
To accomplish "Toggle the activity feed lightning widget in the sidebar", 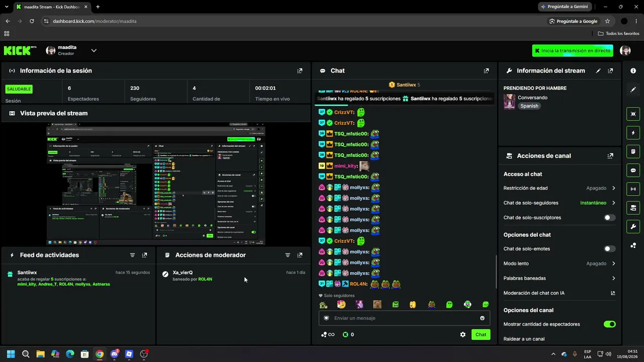I will pyautogui.click(x=633, y=133).
